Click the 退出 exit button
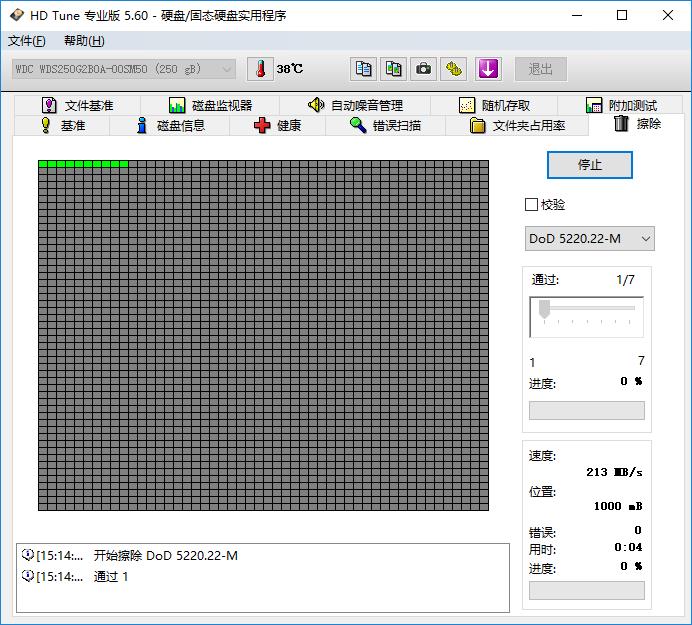 [x=541, y=69]
